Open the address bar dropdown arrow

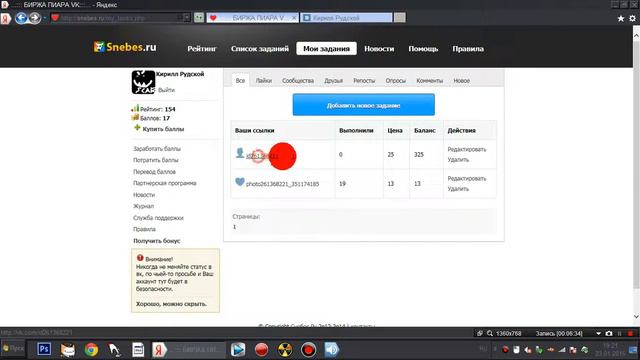(187, 18)
